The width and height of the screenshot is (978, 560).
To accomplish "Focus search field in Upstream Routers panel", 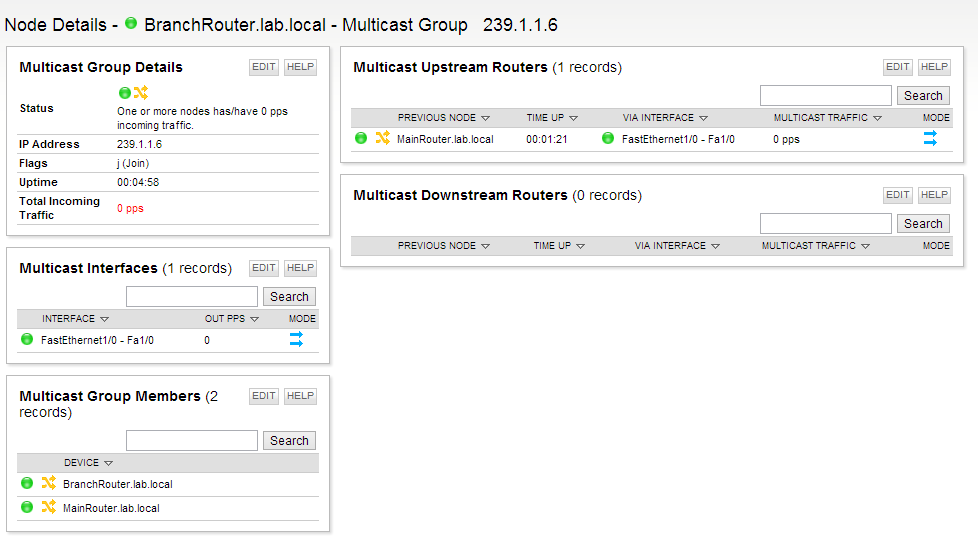I will coord(826,95).
